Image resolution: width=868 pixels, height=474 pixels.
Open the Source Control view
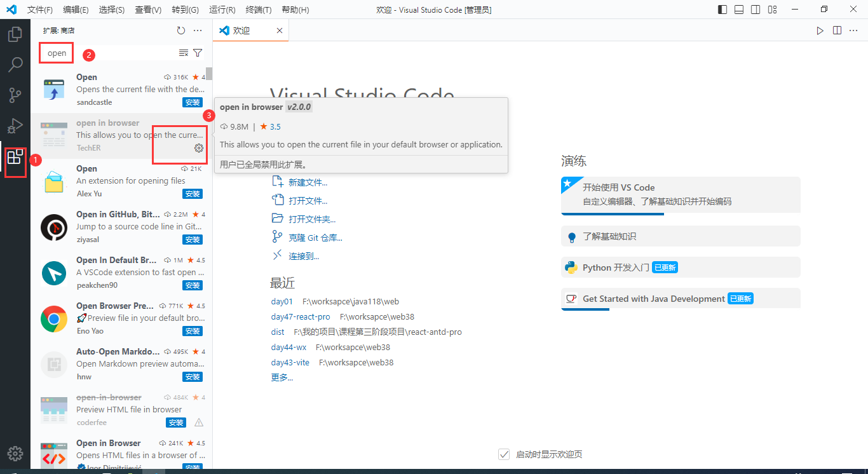click(x=15, y=95)
